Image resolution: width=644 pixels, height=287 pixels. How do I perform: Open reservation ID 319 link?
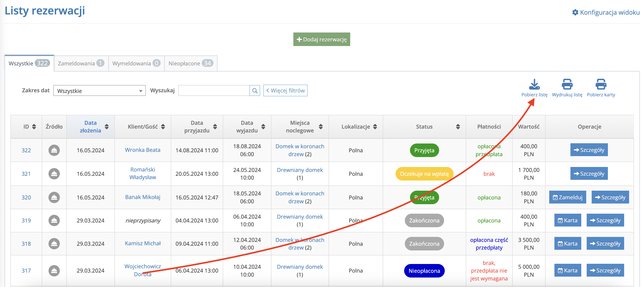click(26, 220)
